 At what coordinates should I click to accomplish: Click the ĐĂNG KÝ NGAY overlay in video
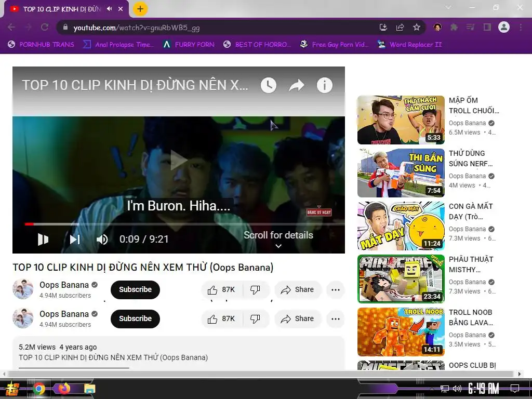[319, 212]
